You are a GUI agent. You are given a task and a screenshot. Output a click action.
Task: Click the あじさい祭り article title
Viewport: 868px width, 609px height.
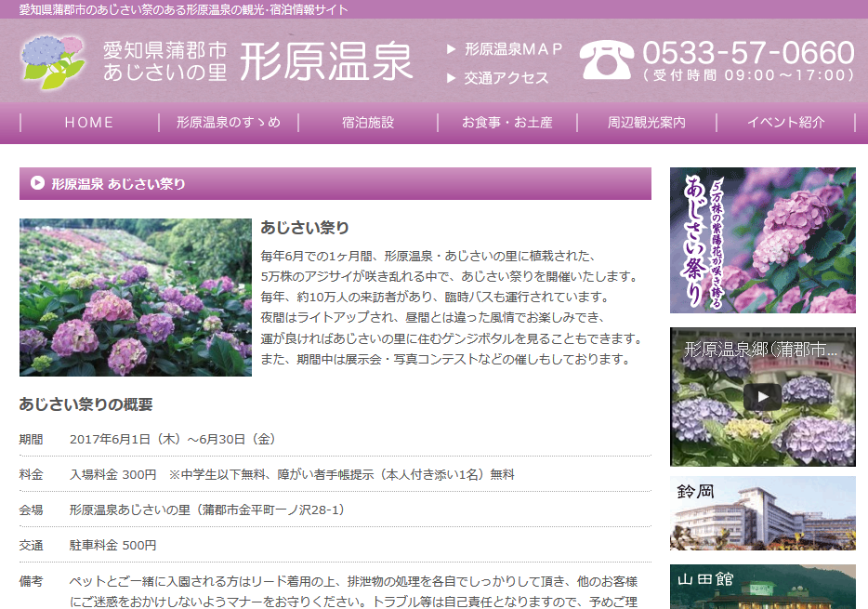coord(305,228)
